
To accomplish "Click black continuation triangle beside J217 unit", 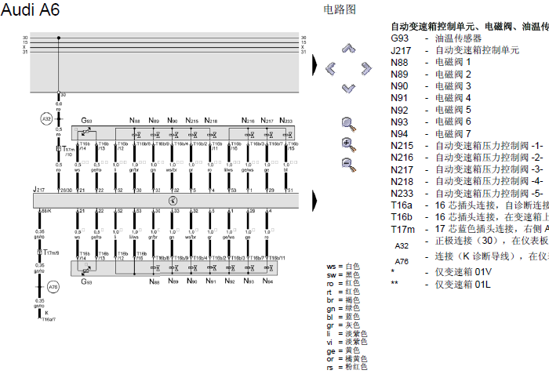I will click(x=314, y=201).
